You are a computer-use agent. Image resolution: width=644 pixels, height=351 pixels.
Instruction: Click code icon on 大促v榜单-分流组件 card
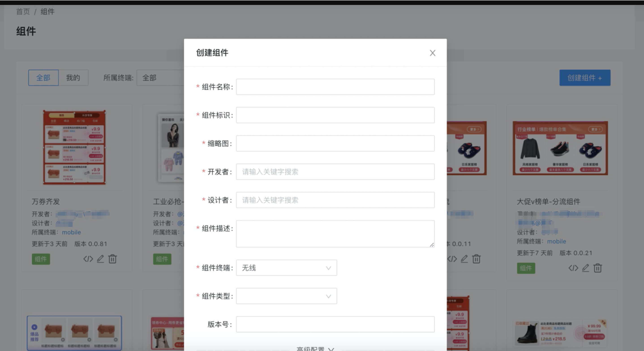[x=573, y=268]
